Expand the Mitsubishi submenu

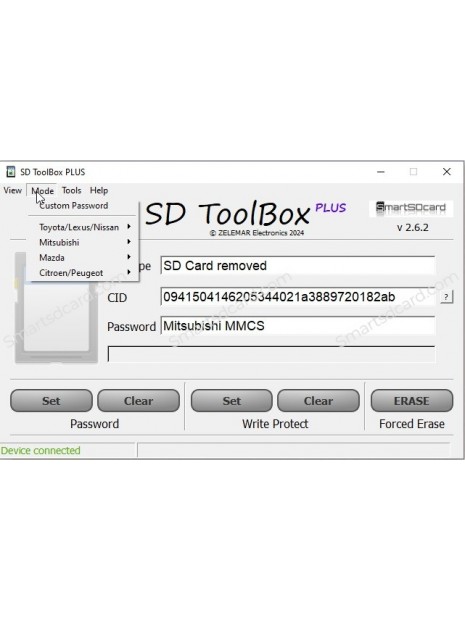[83, 242]
